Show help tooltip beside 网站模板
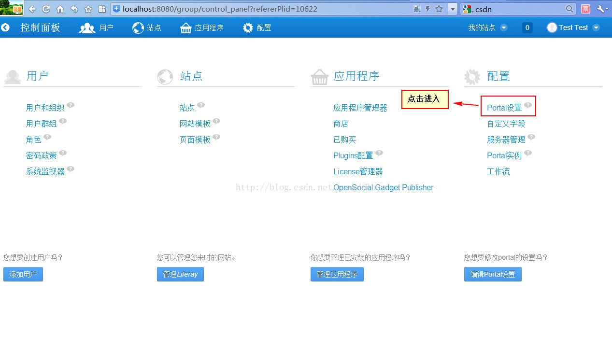Viewport: 612px width, 364px height. click(x=216, y=121)
